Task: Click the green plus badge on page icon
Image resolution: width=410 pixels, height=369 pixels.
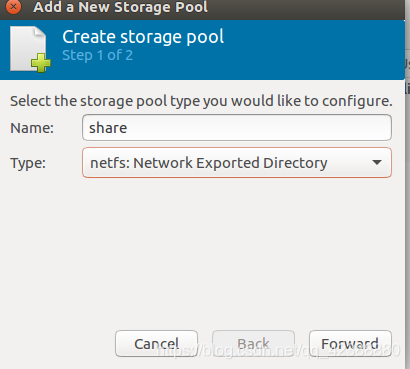Action: 41,63
